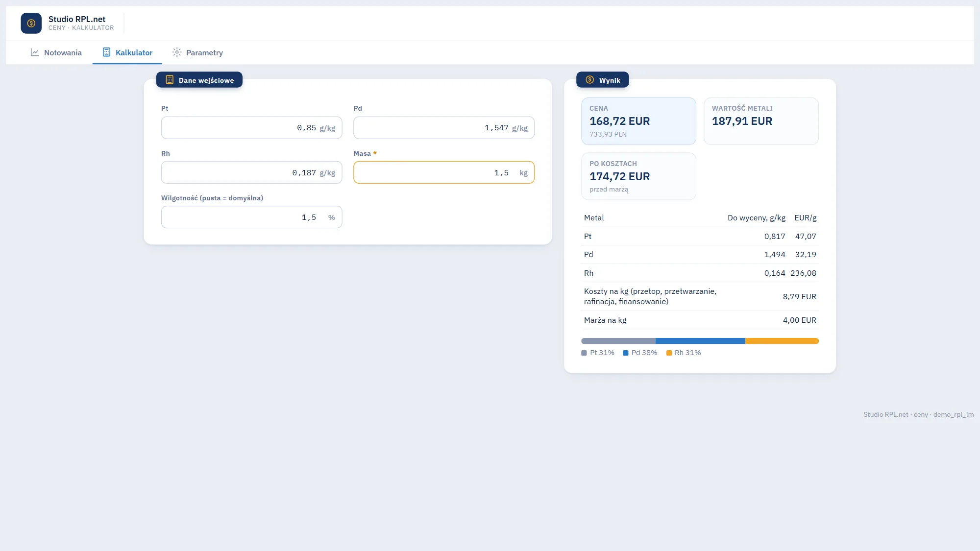Click the Pd row value 1,494
Image resolution: width=980 pixels, height=551 pixels.
pos(775,255)
